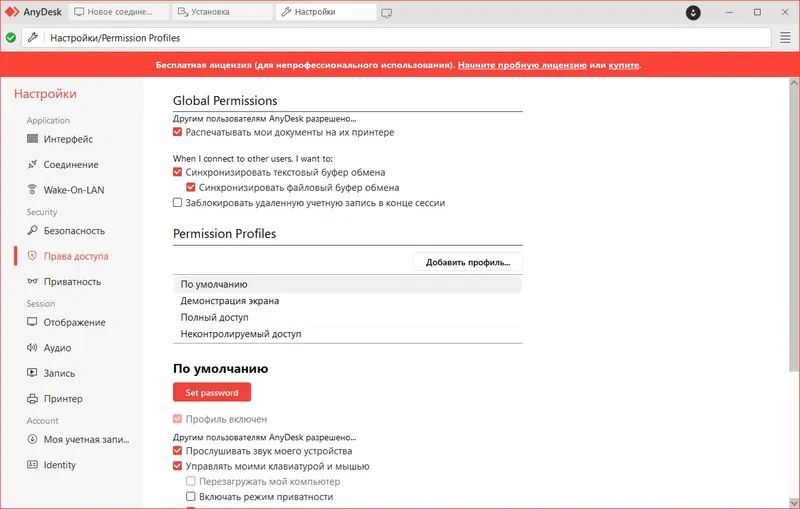Toggle text clipboard synchronization checkbox

(178, 172)
